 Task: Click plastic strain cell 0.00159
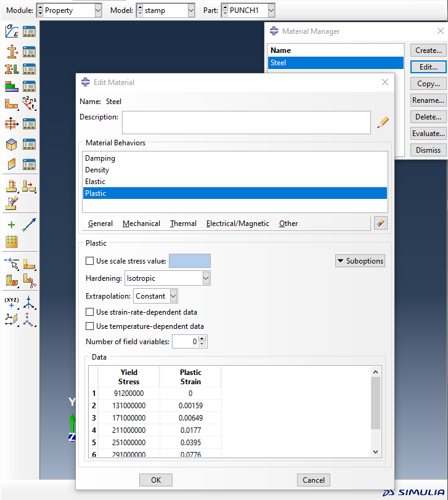pyautogui.click(x=190, y=405)
